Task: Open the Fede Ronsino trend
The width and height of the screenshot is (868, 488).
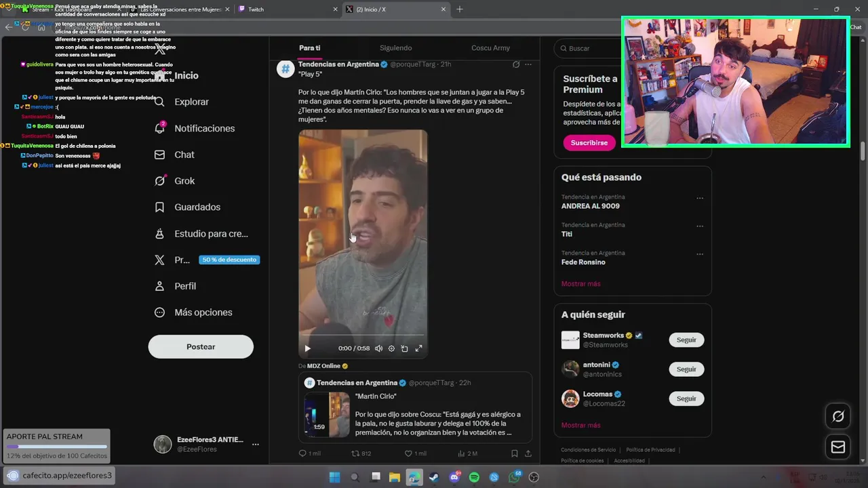Action: [583, 262]
